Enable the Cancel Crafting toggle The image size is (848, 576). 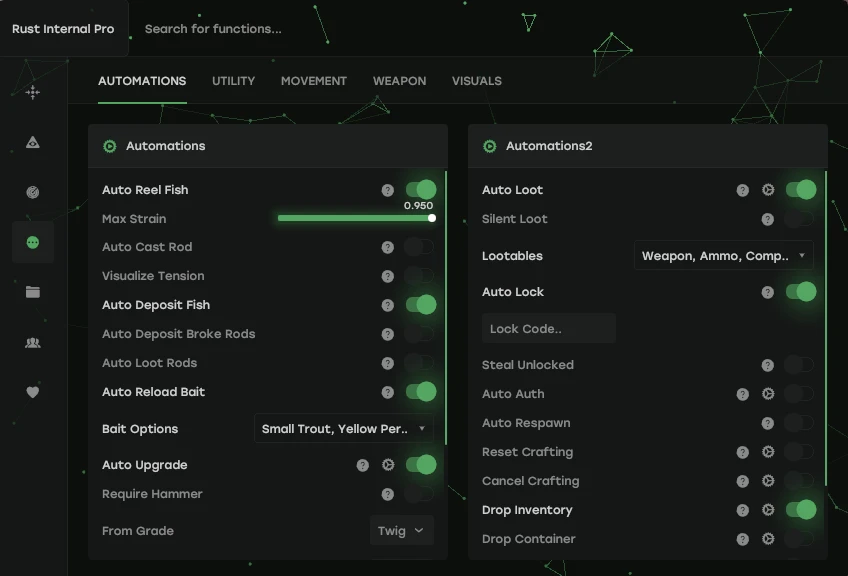[799, 480]
